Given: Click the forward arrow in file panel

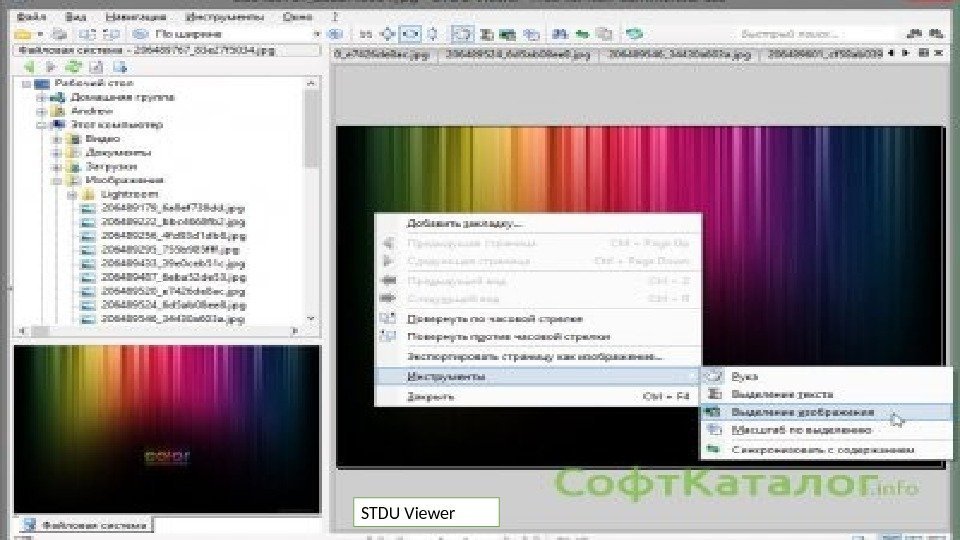Looking at the screenshot, I should 51,67.
